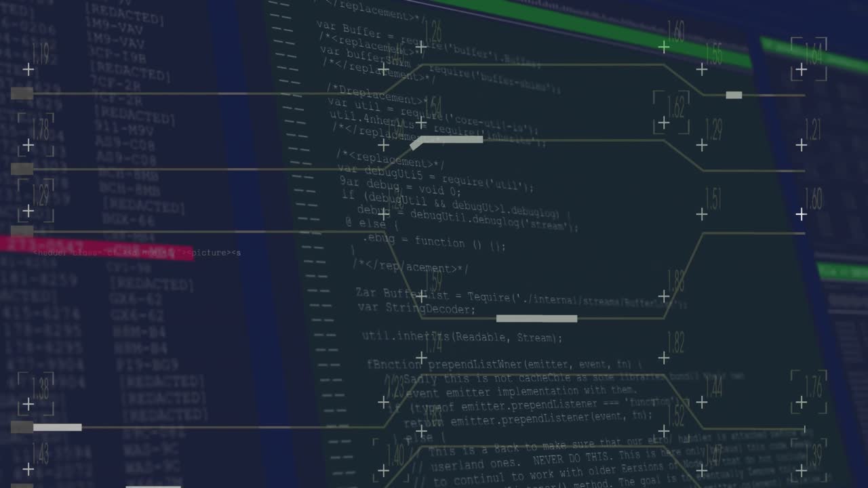
Task: Pick the crosshair marker labeled 1.55
Action: tap(701, 70)
